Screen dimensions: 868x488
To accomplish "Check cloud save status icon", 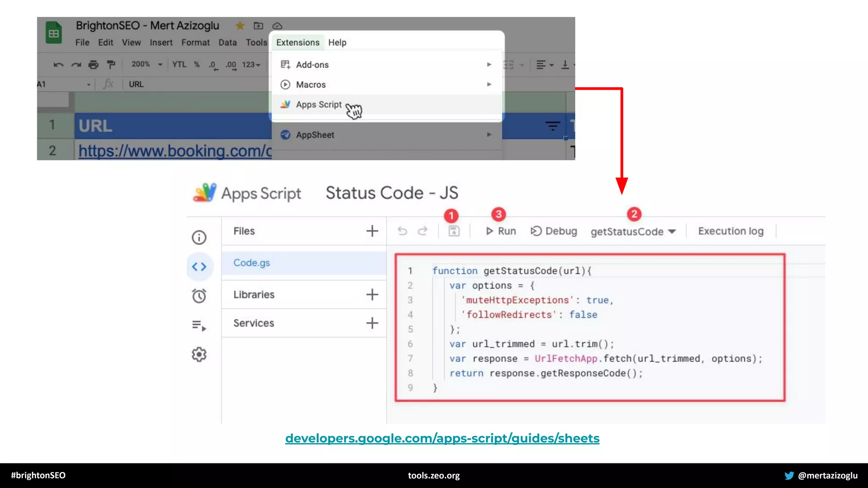I will pos(277,26).
